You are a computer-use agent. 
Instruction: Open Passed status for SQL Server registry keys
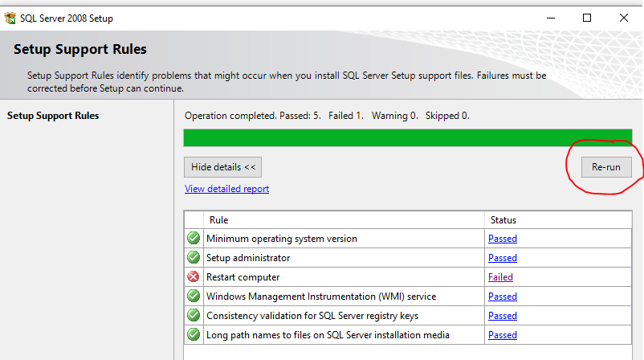[503, 316]
